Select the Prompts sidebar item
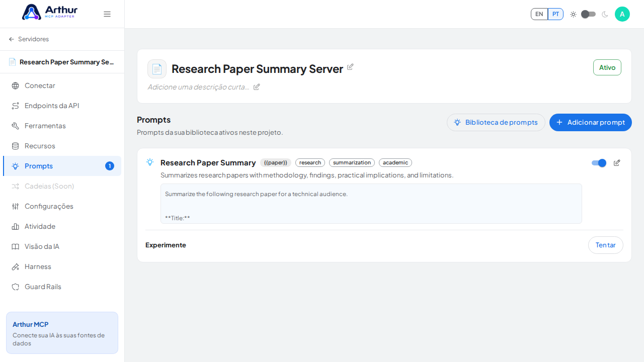Image resolution: width=644 pixels, height=362 pixels. (62, 166)
